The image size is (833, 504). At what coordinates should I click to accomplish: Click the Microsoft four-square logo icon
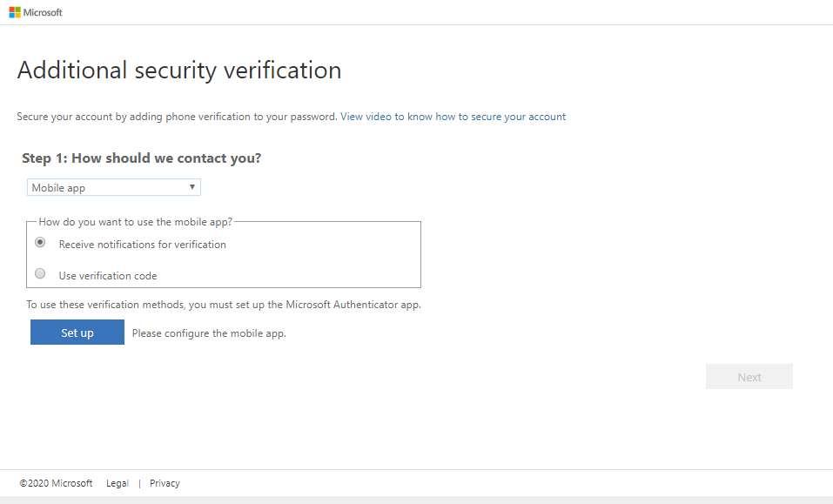[15, 13]
